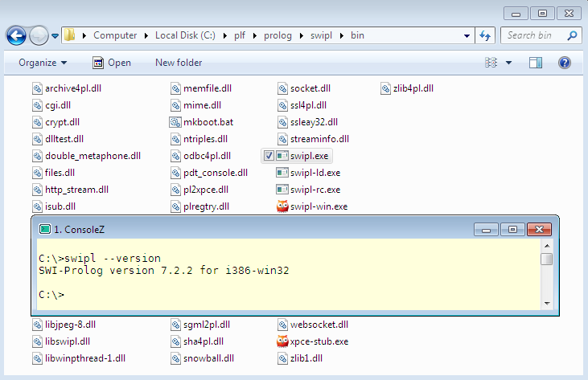Select the pl2xpce.dll file icon
588x380 pixels.
click(x=175, y=190)
